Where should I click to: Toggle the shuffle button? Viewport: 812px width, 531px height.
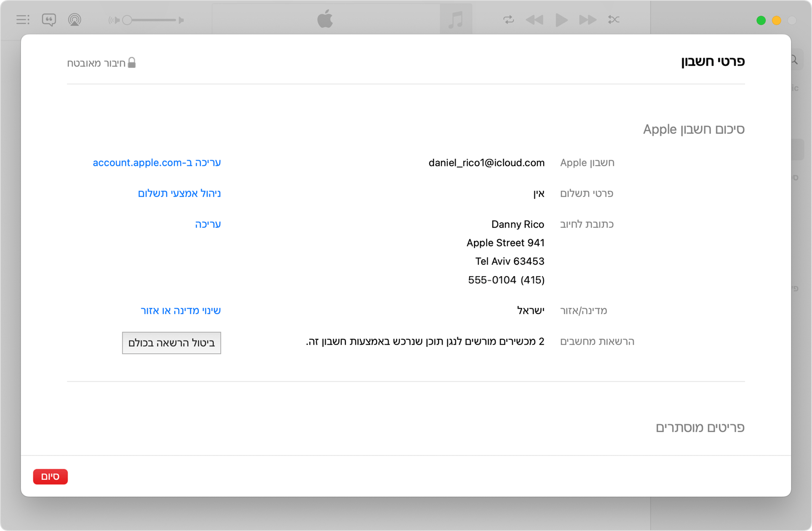pos(614,19)
